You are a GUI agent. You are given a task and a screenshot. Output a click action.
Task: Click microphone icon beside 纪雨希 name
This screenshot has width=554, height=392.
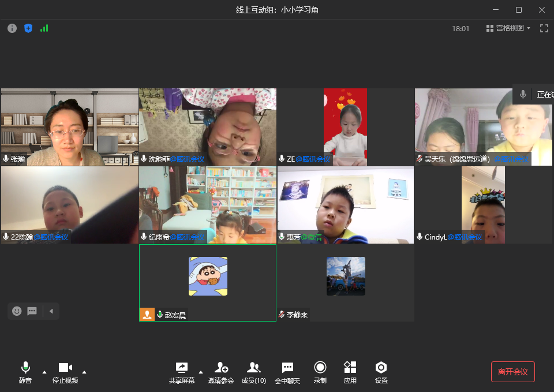pyautogui.click(x=144, y=237)
